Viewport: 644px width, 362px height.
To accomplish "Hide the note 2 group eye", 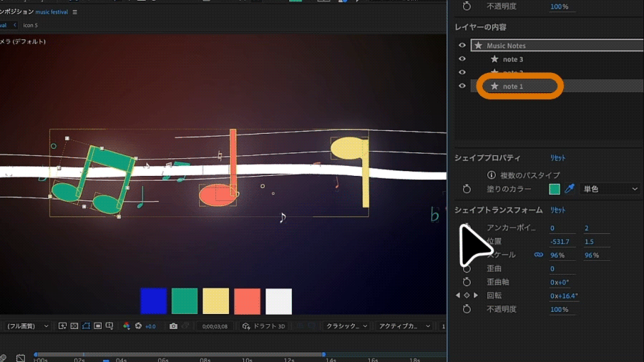I will click(462, 72).
